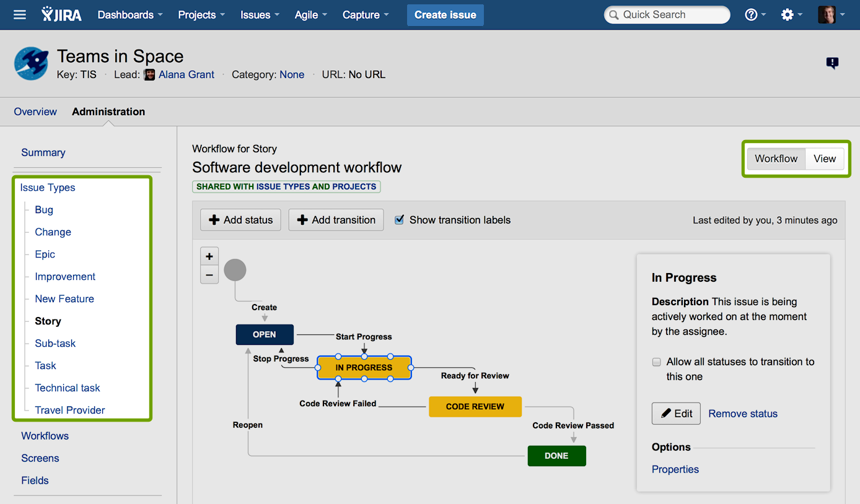Select the Improvement issue type
The image size is (860, 504).
coord(65,277)
